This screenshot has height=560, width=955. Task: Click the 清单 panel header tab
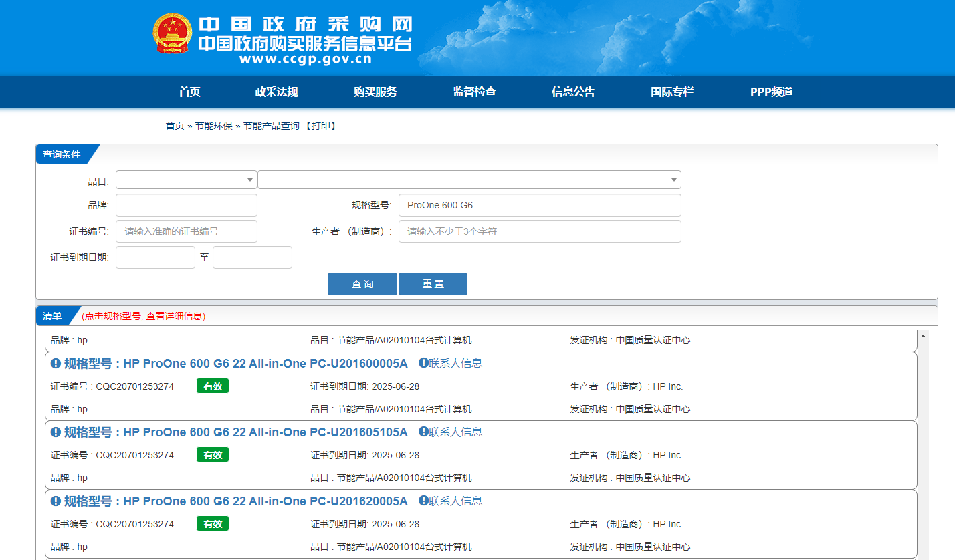(54, 316)
